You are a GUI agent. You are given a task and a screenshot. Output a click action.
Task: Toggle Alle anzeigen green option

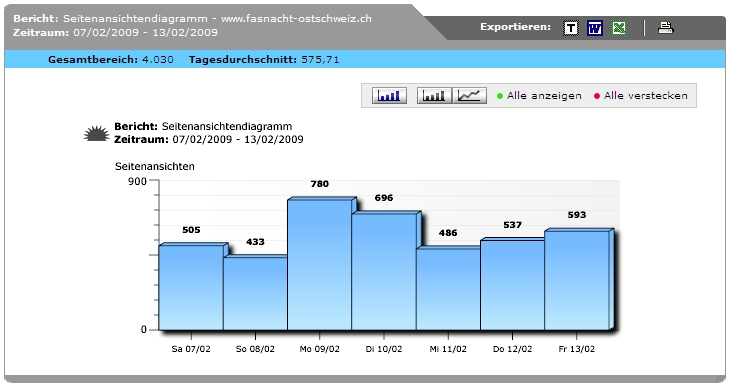pyautogui.click(x=539, y=95)
